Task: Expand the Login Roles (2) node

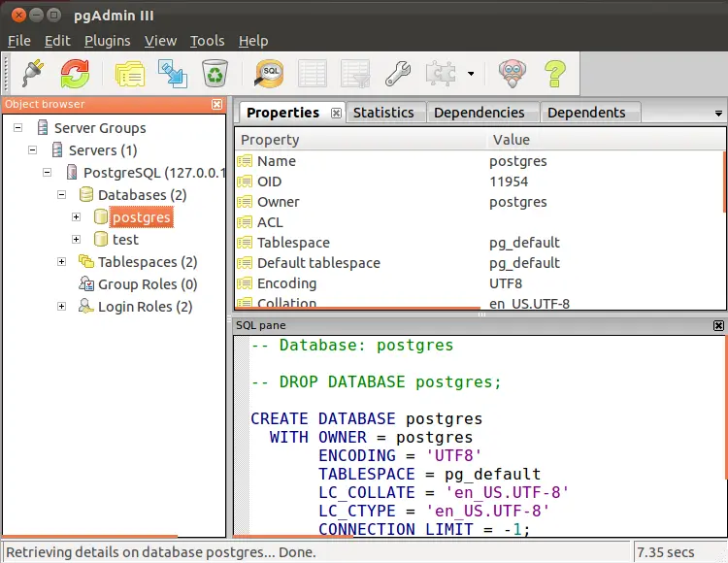Action: click(x=62, y=306)
